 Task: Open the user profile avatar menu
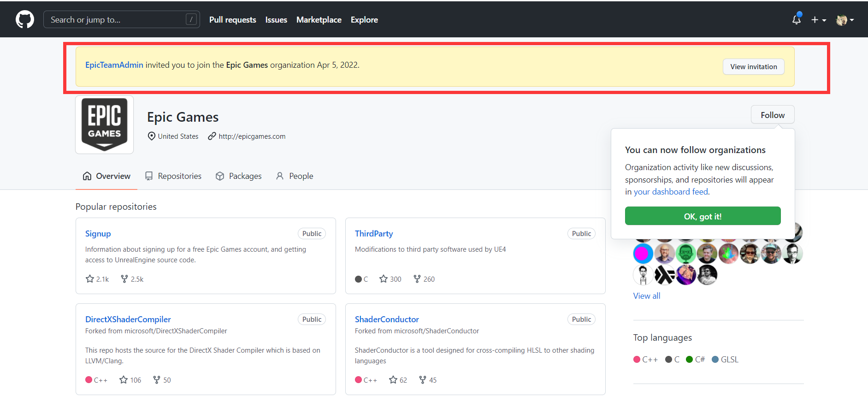(844, 20)
